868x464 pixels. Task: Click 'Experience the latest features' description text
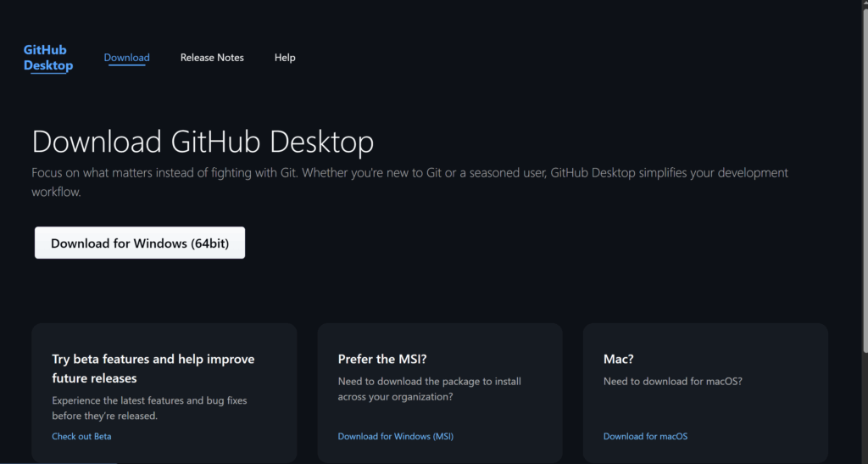tap(149, 408)
